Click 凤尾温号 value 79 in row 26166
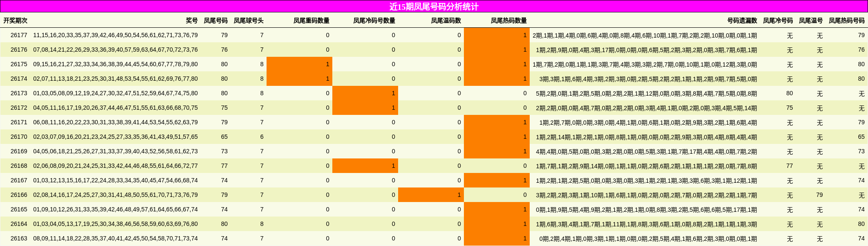The width and height of the screenshot is (868, 246). coord(819,195)
